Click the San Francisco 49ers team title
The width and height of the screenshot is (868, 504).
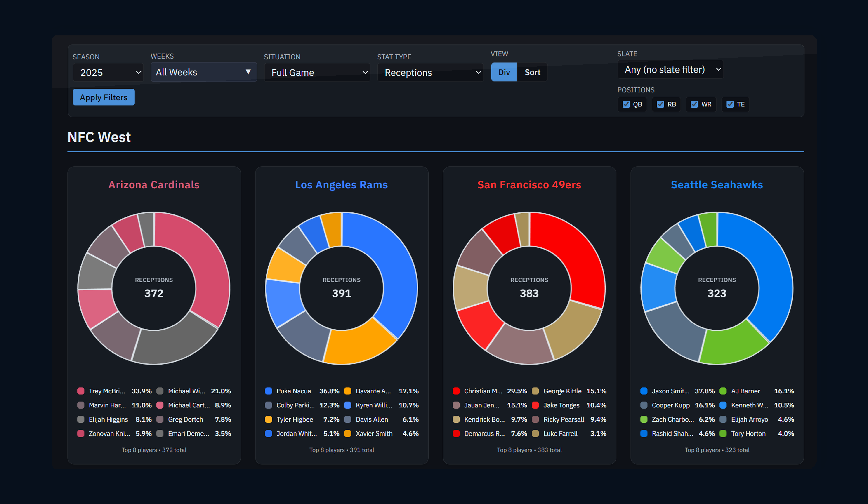(x=529, y=185)
